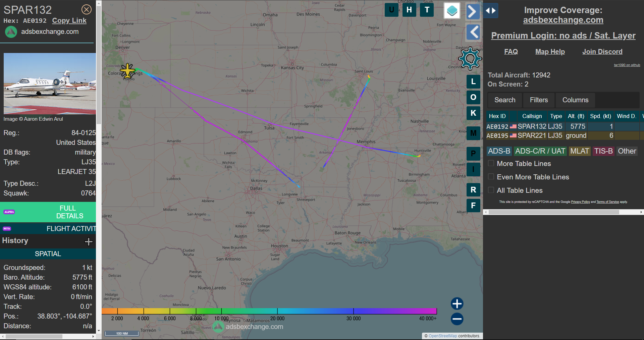
Task: Copy Link for SPAR132
Action: point(69,20)
